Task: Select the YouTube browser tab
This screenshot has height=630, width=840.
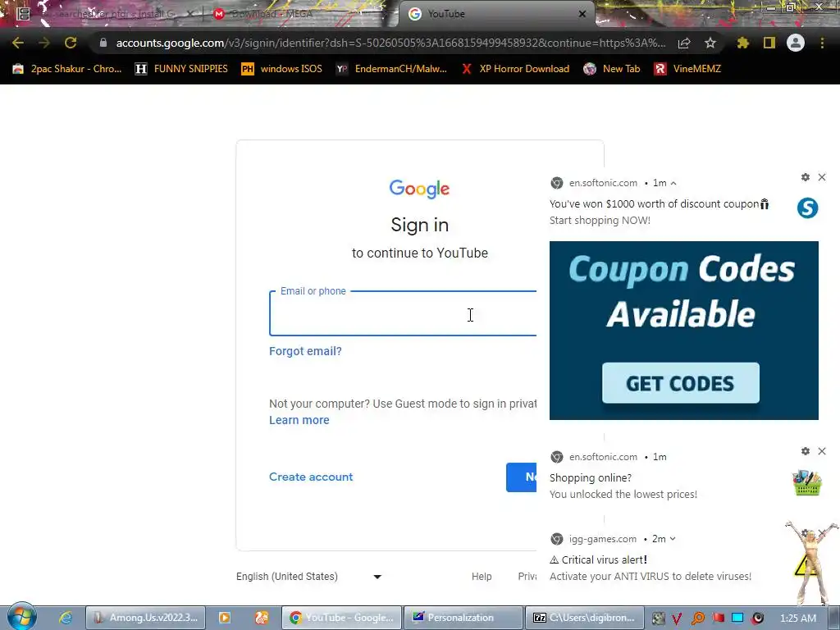Action: 495,14
